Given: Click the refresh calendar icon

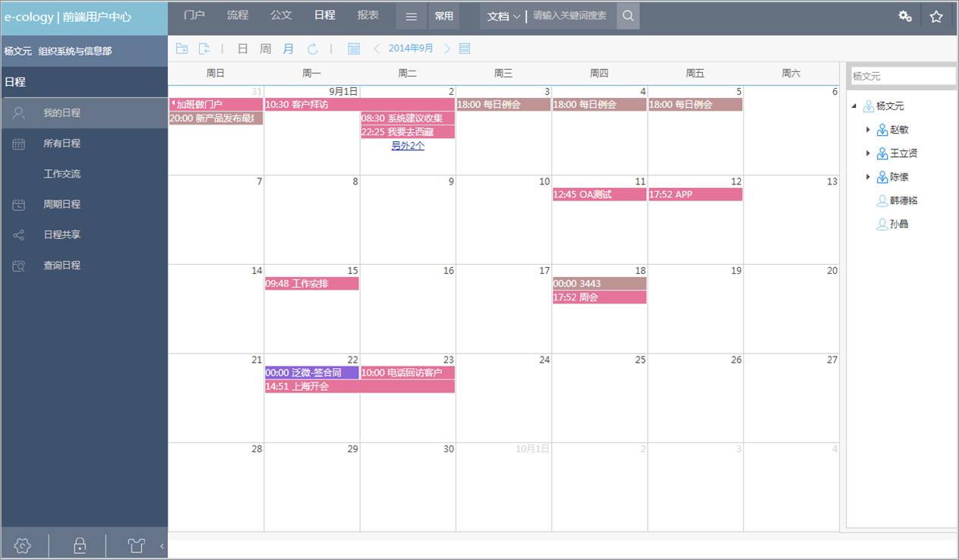Looking at the screenshot, I should (x=312, y=49).
